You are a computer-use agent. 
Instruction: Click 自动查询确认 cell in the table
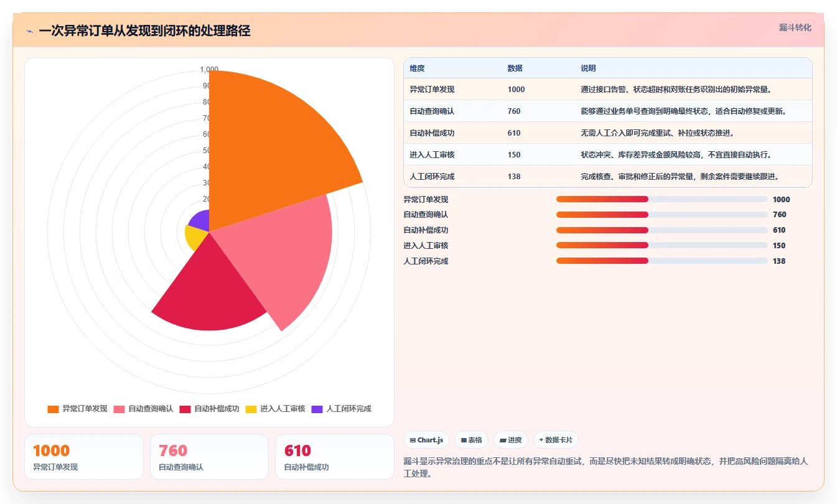tap(432, 111)
